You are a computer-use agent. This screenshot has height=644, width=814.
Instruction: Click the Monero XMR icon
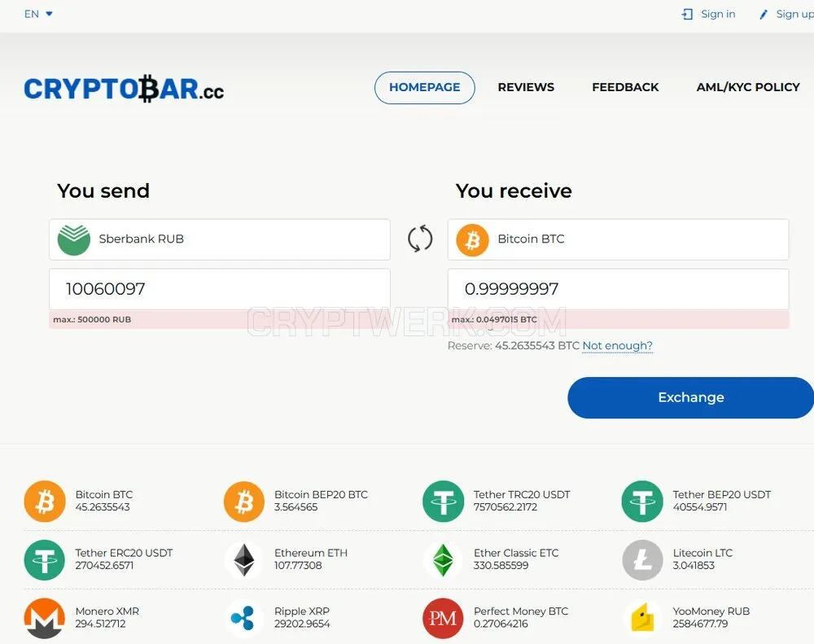45,618
